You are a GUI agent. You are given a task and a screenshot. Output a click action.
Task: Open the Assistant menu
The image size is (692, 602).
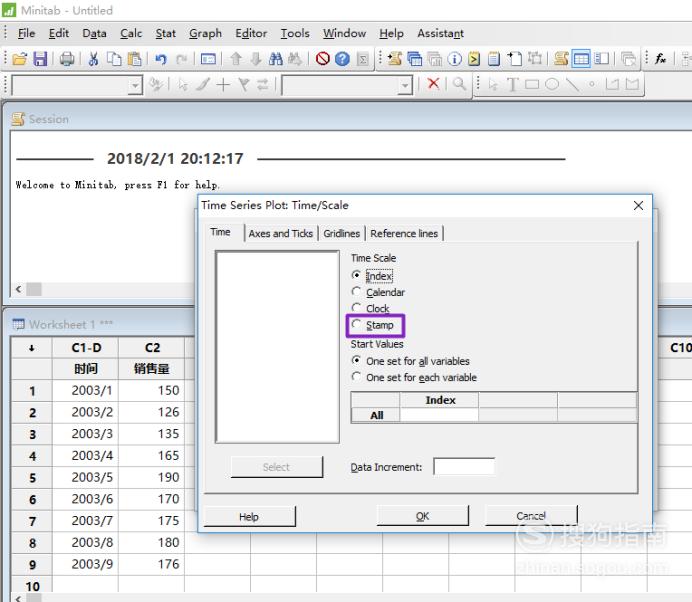[x=440, y=33]
